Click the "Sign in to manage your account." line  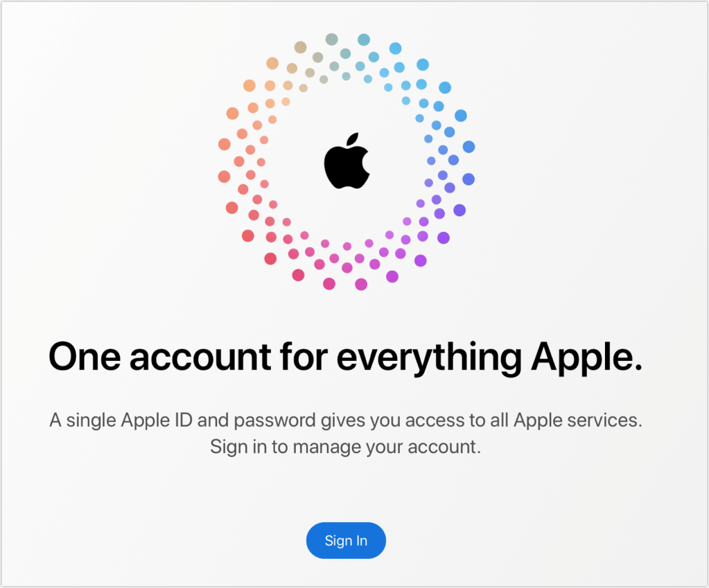click(x=345, y=447)
